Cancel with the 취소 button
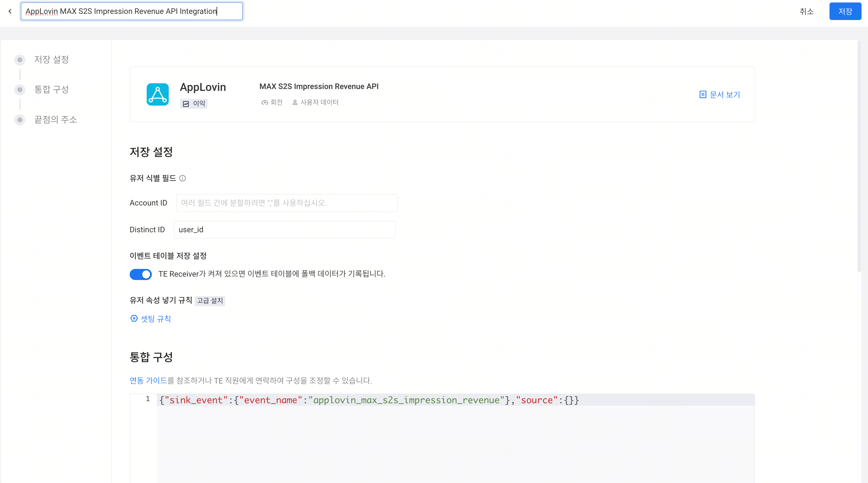 point(806,11)
